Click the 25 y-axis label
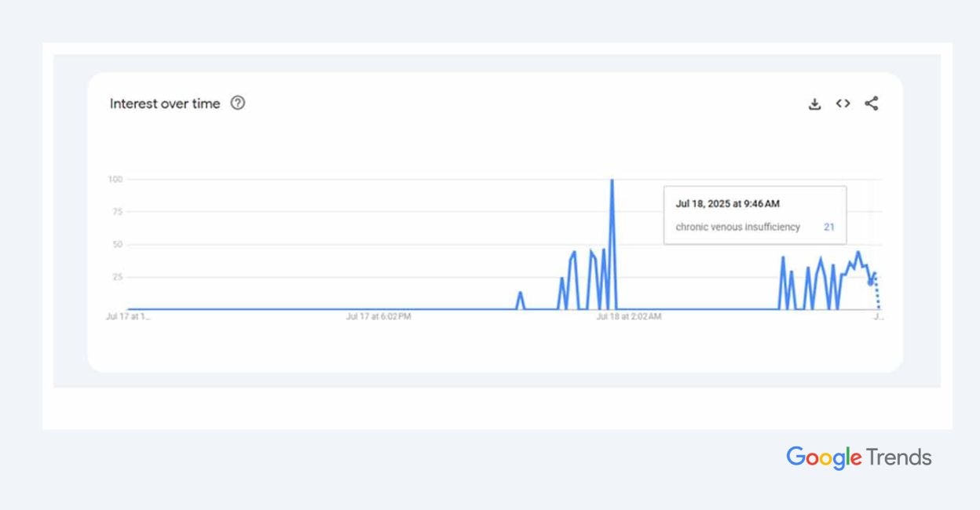 [x=117, y=277]
